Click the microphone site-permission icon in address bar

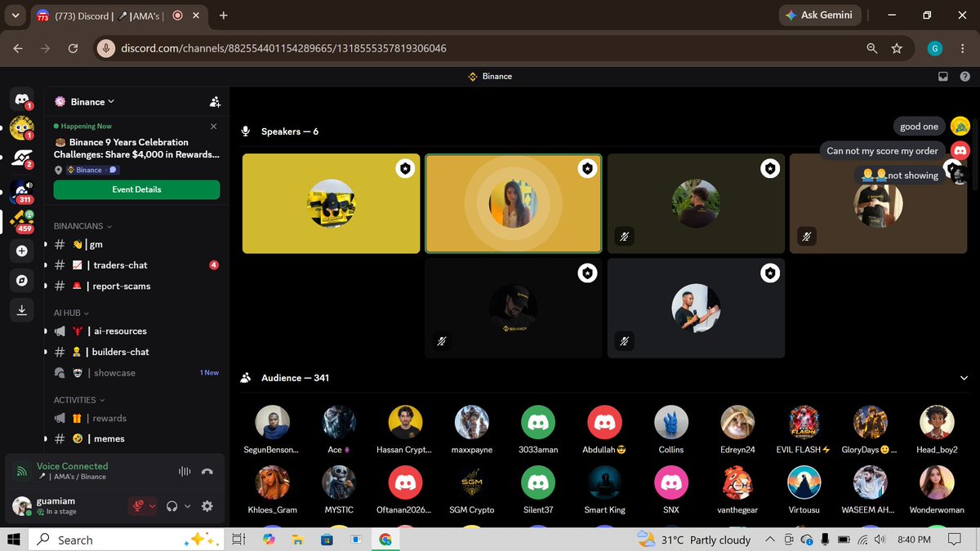click(x=105, y=48)
